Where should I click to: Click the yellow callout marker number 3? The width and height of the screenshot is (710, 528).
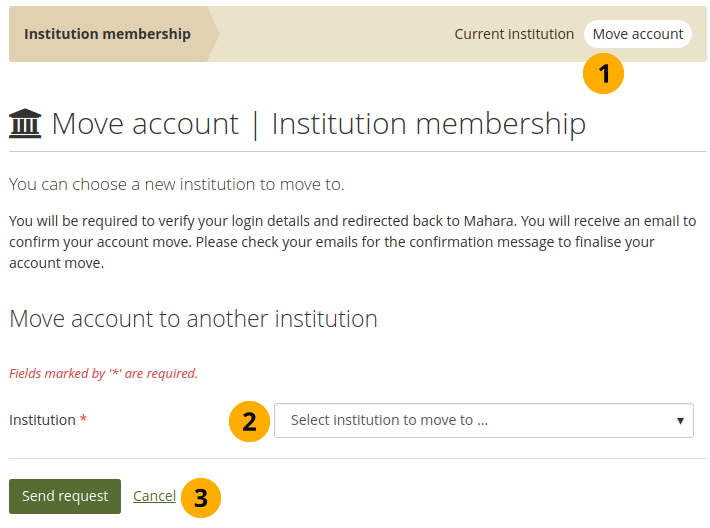(201, 497)
